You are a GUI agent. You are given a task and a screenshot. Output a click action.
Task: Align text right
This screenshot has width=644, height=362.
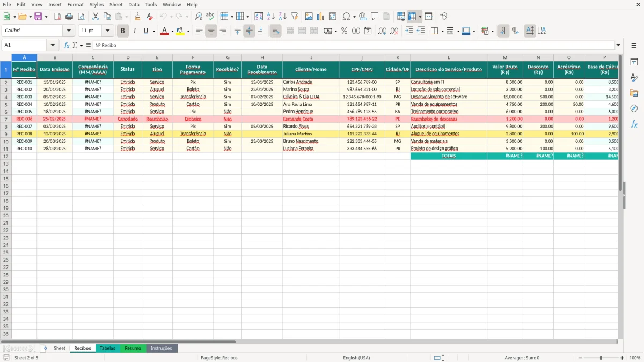point(223,31)
